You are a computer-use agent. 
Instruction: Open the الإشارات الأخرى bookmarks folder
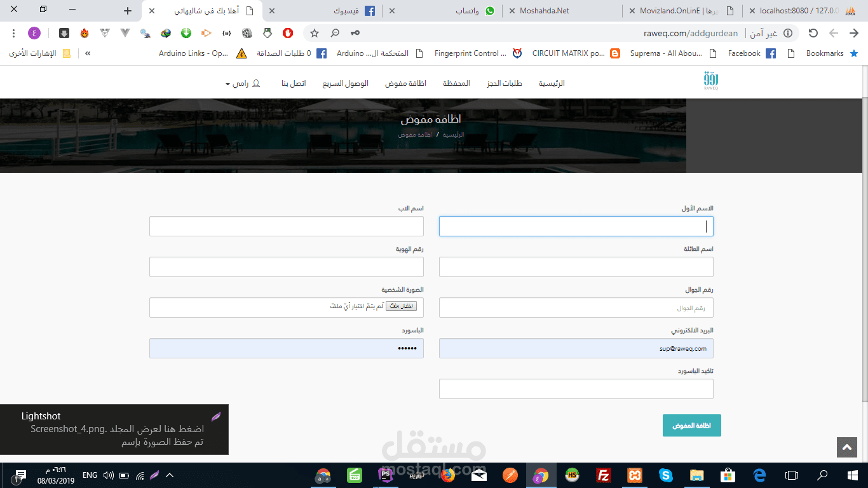(40, 53)
